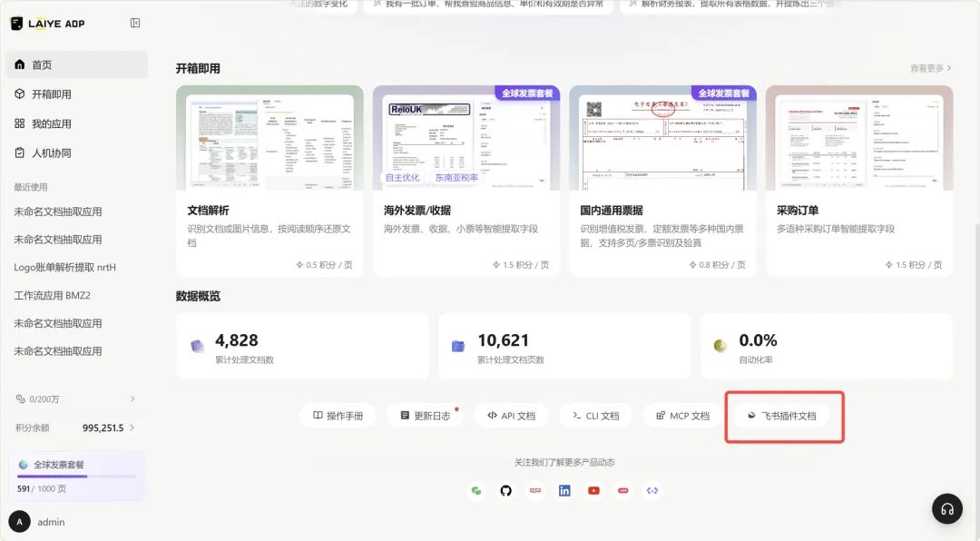Open the 海外发票/收据 card thumbnail
980x541 pixels.
tap(466, 138)
